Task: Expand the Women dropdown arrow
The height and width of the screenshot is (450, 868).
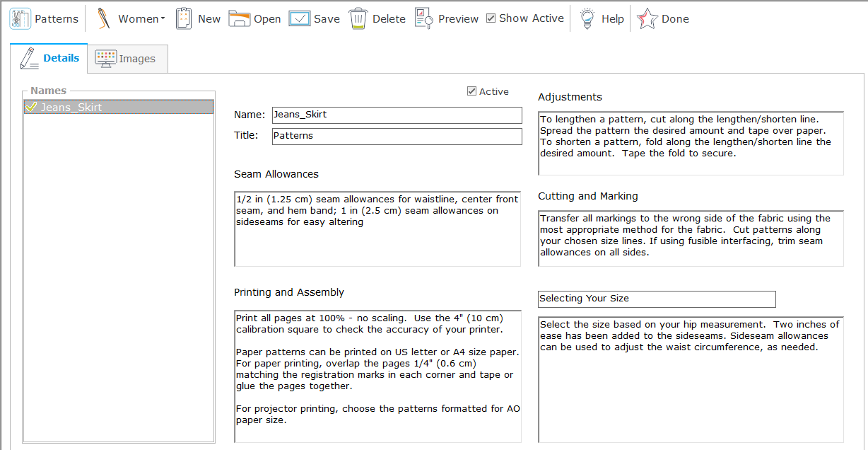Action: pyautogui.click(x=163, y=19)
